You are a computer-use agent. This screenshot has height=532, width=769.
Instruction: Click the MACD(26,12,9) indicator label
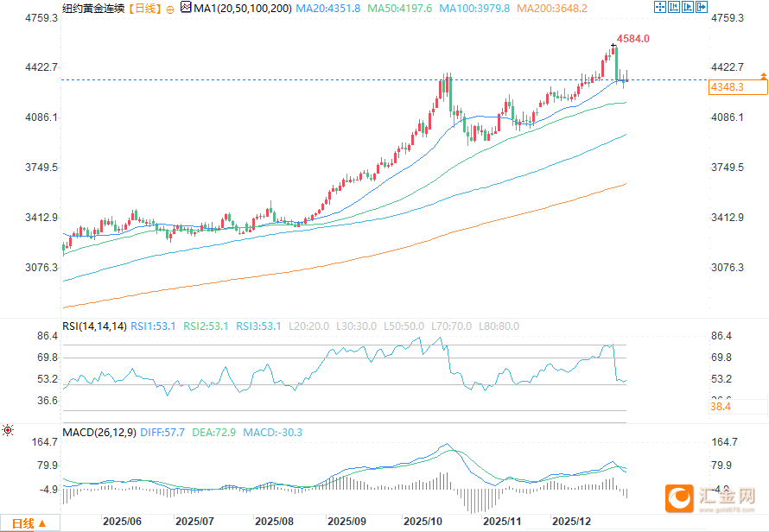[x=99, y=433]
